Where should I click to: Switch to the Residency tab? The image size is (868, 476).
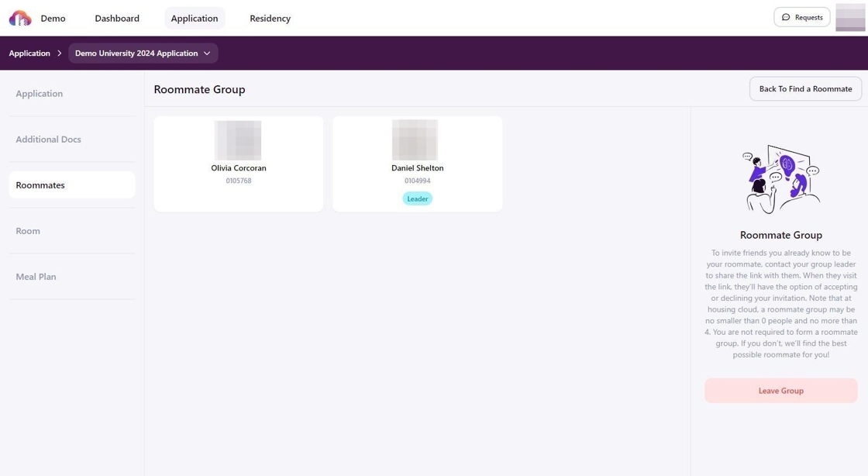(270, 18)
